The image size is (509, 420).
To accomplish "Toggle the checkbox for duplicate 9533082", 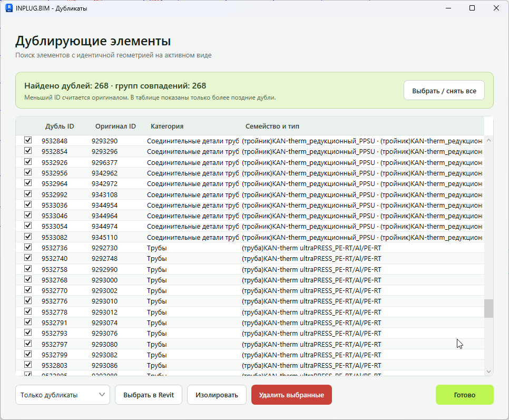I will coord(28,236).
